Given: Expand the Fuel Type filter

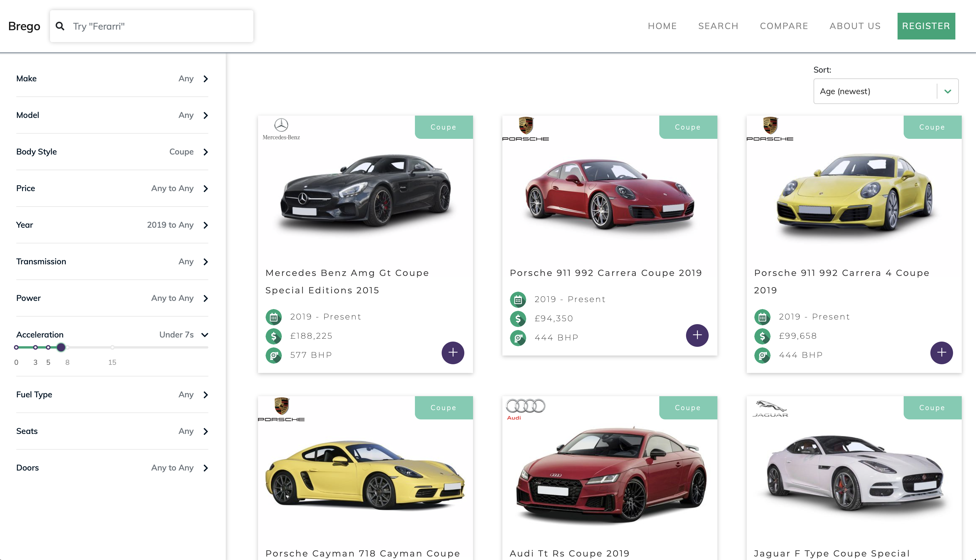Looking at the screenshot, I should 112,395.
